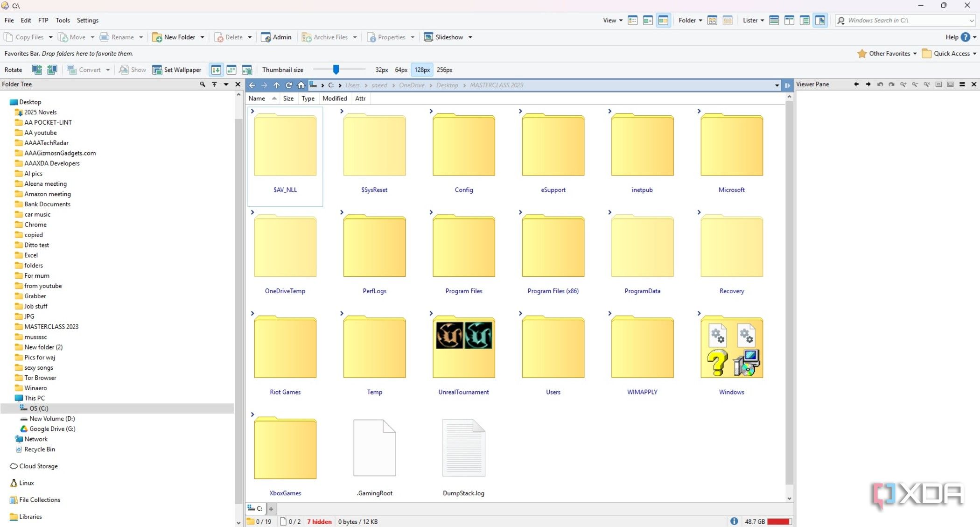Screen dimensions: 980x527
Task: Open the FTP menu
Action: 43,21
